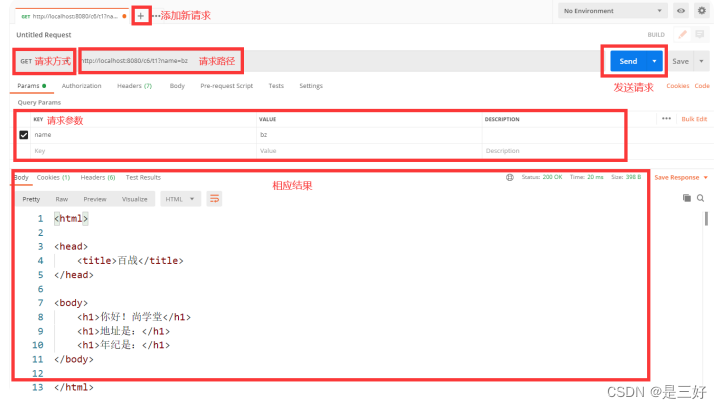Open the three-dots column options menu
Image resolution: width=722 pixels, height=409 pixels.
[666, 119]
